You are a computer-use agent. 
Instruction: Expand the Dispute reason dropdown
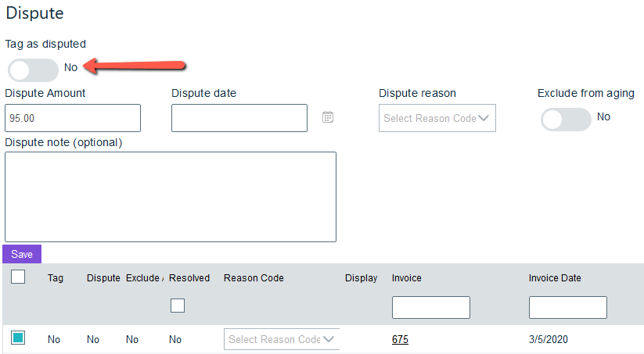[437, 119]
